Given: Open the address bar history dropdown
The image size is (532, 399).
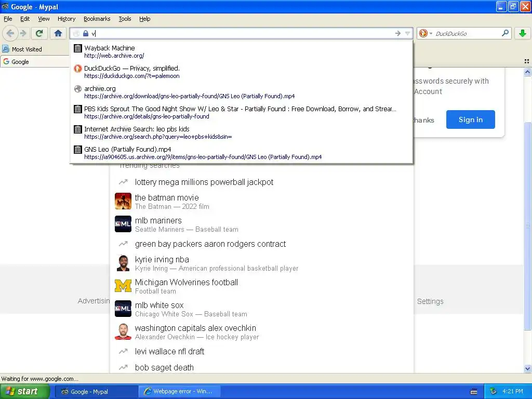Looking at the screenshot, I should click(x=407, y=33).
